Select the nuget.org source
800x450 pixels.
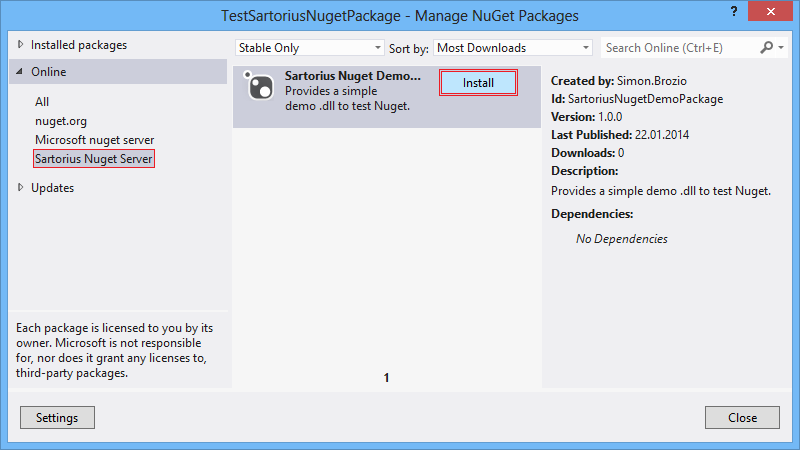(x=61, y=121)
